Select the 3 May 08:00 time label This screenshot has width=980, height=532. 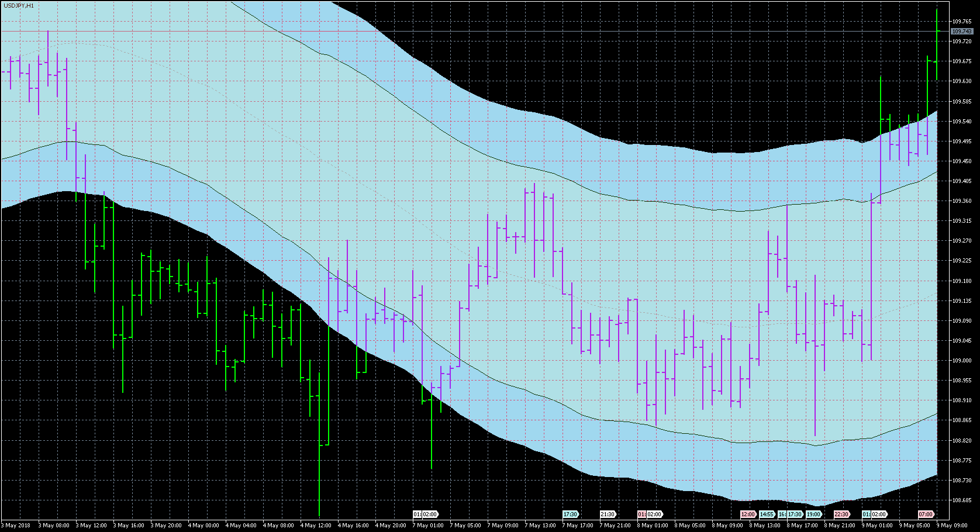[x=54, y=525]
